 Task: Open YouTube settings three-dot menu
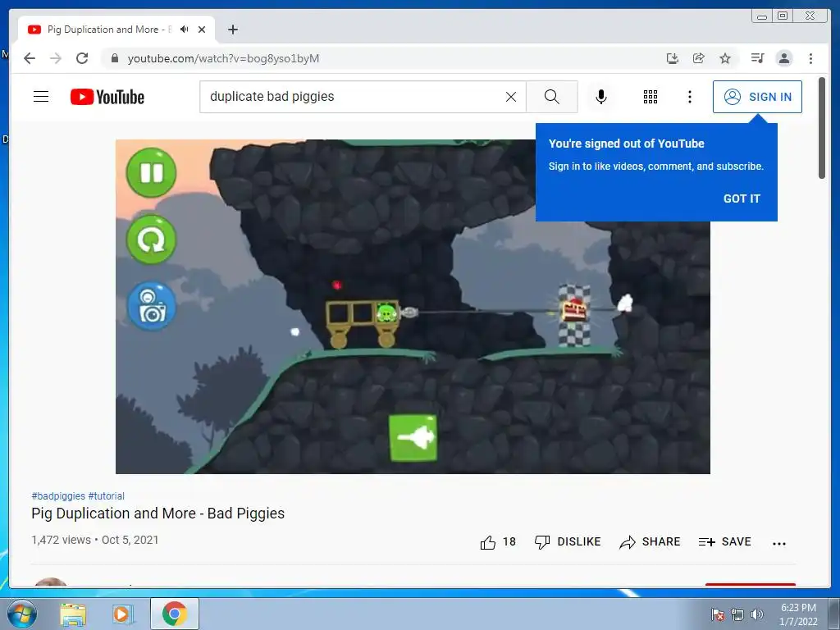pos(689,97)
